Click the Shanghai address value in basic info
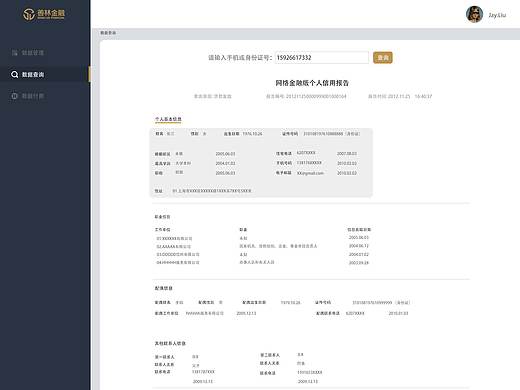Screen dimensions: 520x390 pos(212,191)
